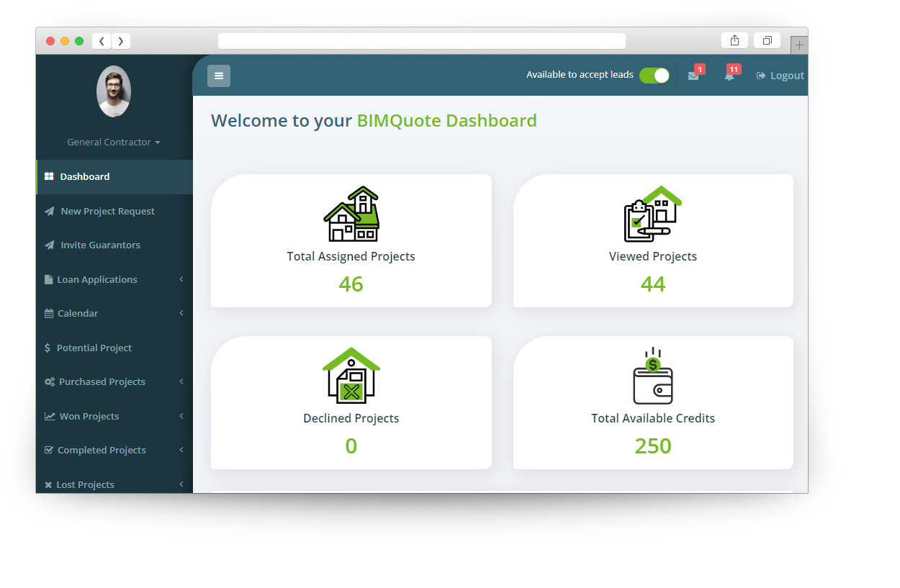Screen dimensions: 900x588
Task: Click Viewed Projects label
Action: (653, 256)
